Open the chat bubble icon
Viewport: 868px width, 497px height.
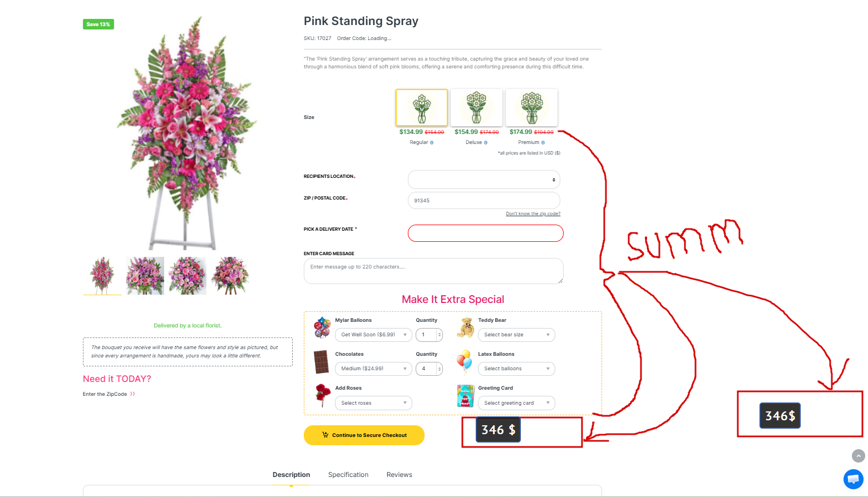(x=854, y=479)
